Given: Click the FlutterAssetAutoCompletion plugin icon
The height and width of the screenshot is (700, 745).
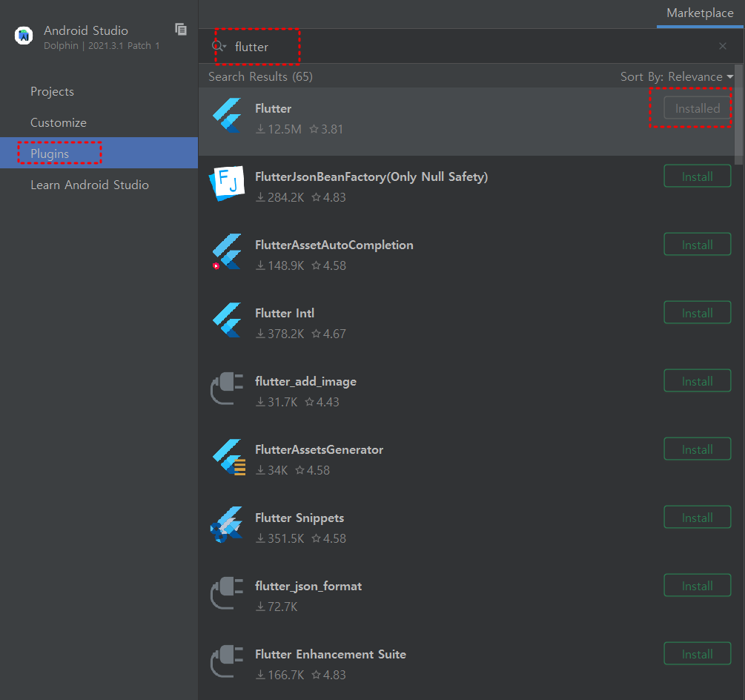Looking at the screenshot, I should pyautogui.click(x=227, y=252).
